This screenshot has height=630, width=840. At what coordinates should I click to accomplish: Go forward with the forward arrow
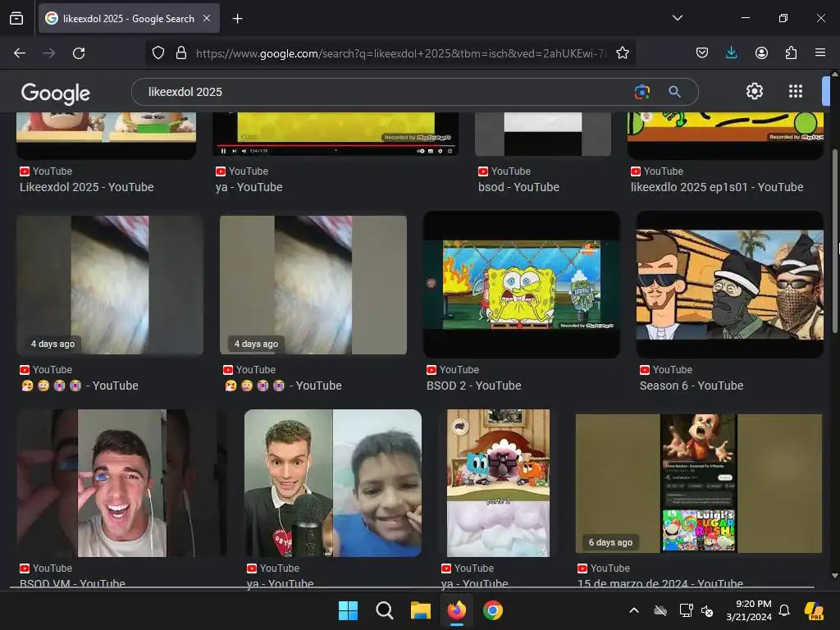pos(49,53)
